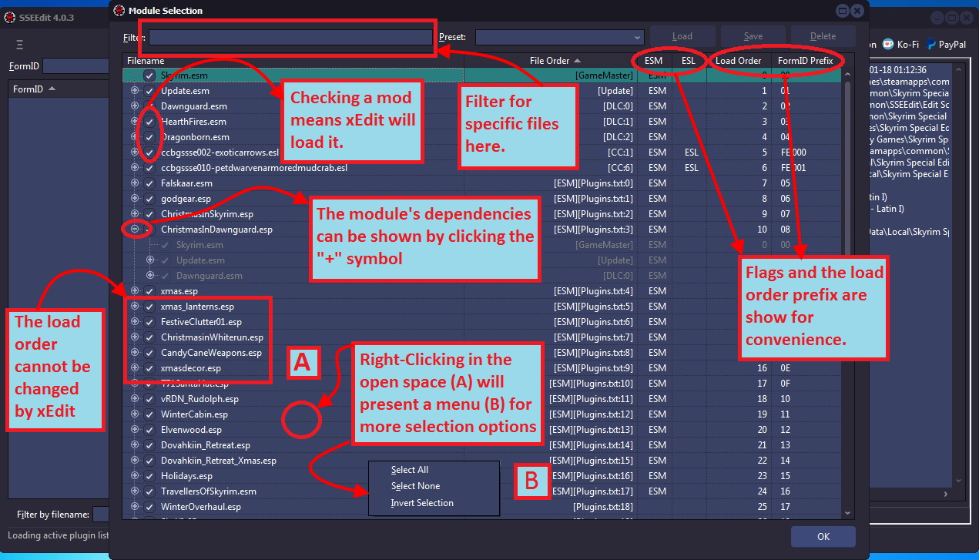Focus the FormID field in SSEEdit window
Image resolution: width=979 pixels, height=560 pixels.
(x=75, y=66)
